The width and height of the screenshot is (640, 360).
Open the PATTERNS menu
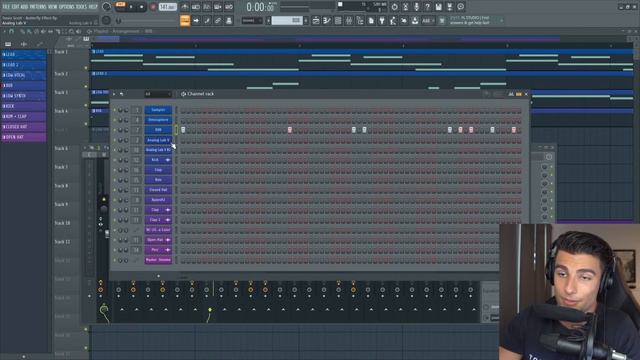coord(38,7)
